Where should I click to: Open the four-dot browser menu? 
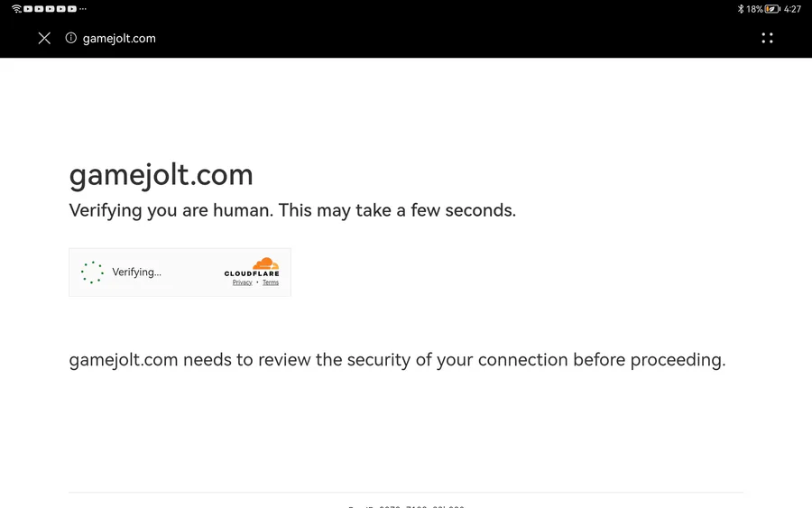[767, 38]
